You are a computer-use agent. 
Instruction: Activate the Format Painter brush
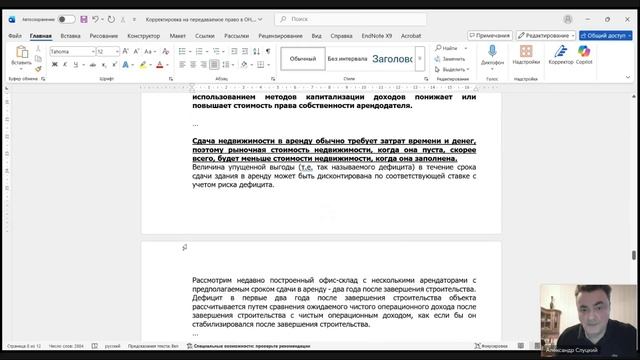tap(38, 69)
